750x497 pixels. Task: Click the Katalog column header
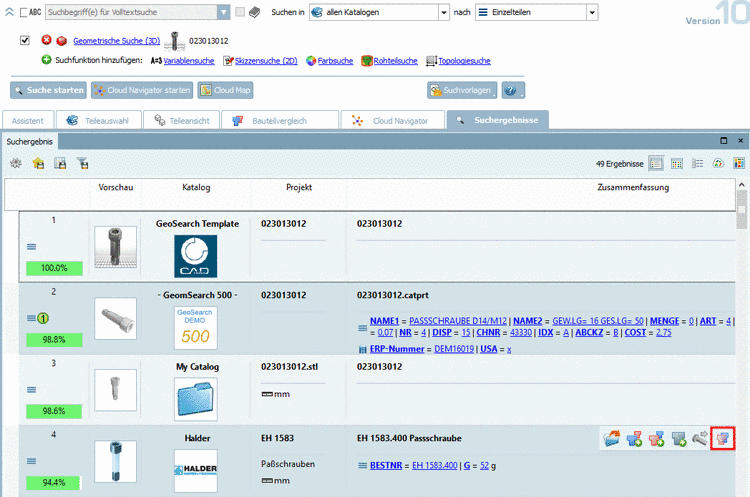click(196, 188)
